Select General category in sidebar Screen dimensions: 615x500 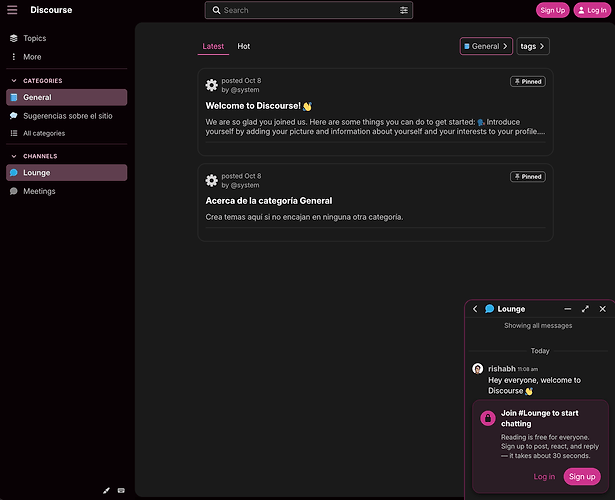click(x=67, y=97)
